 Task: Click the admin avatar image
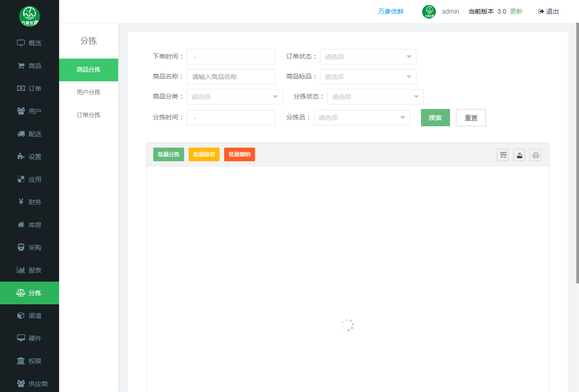tap(429, 12)
